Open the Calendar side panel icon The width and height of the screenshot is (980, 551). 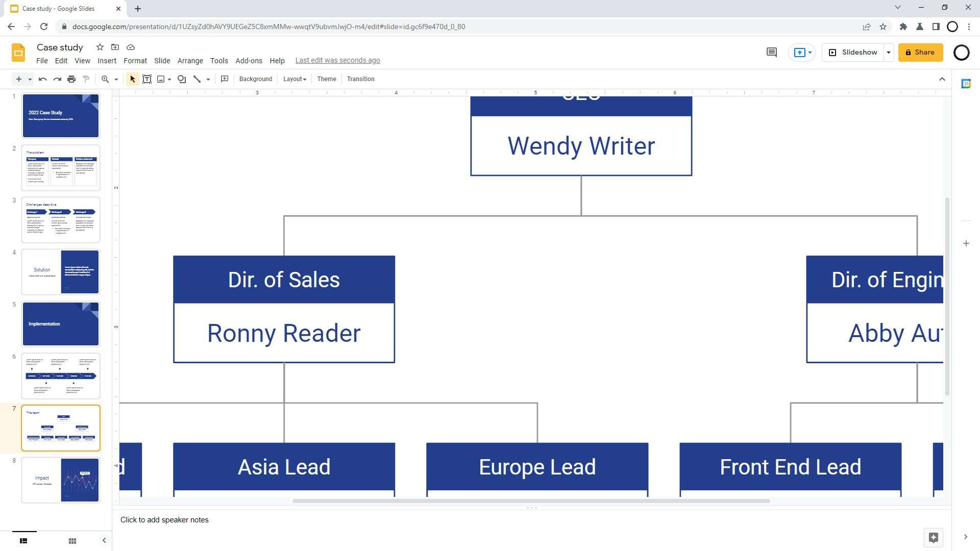966,84
